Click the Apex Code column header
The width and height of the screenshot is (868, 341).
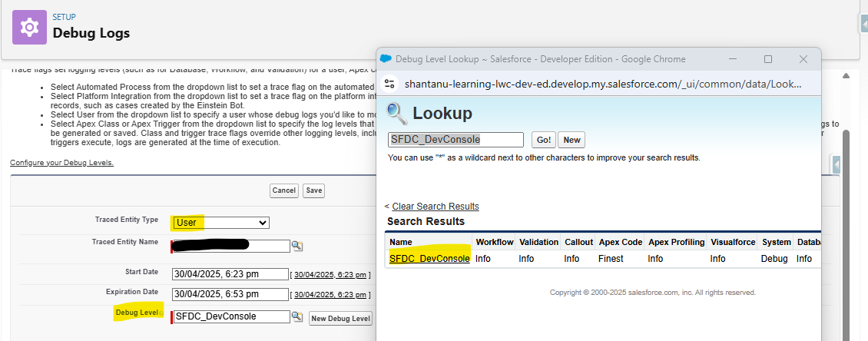point(621,242)
